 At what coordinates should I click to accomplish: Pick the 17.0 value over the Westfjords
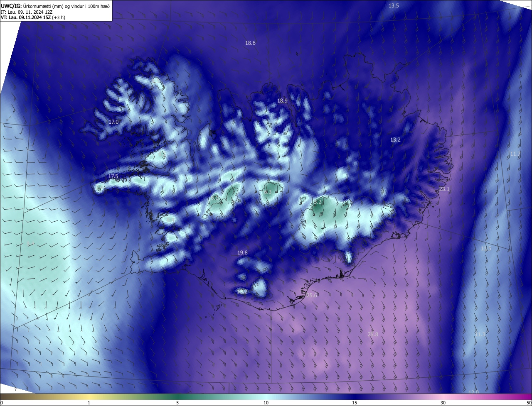pyautogui.click(x=113, y=122)
